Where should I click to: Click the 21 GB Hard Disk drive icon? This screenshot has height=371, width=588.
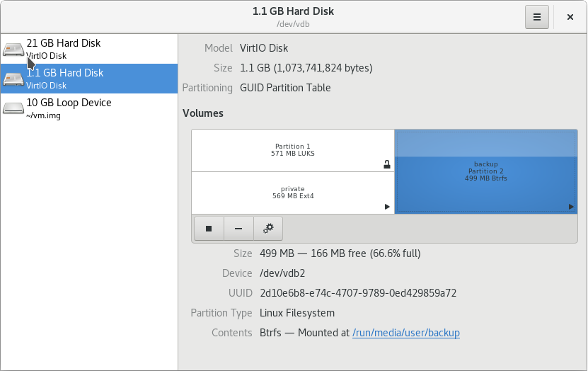[x=13, y=49]
